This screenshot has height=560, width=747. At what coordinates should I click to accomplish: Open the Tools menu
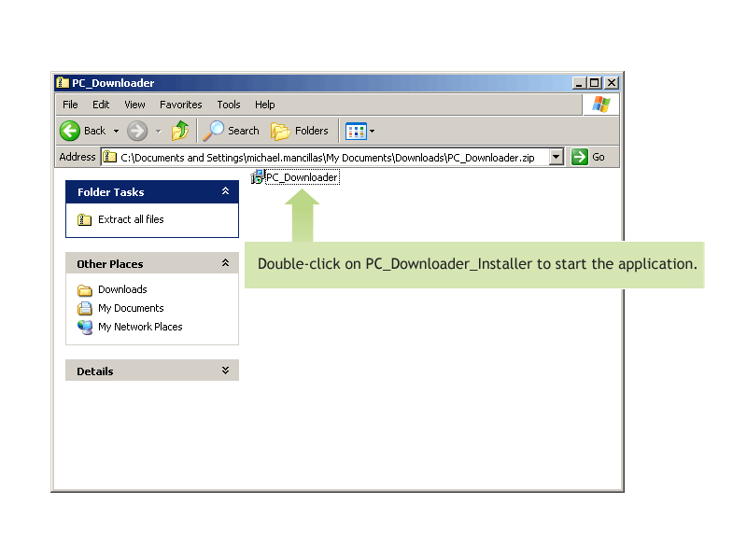pos(229,105)
